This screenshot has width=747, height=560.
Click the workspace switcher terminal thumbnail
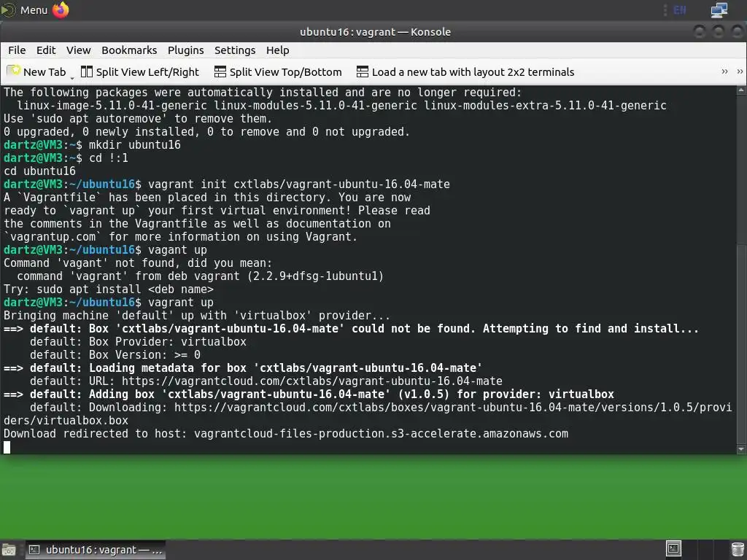673,549
